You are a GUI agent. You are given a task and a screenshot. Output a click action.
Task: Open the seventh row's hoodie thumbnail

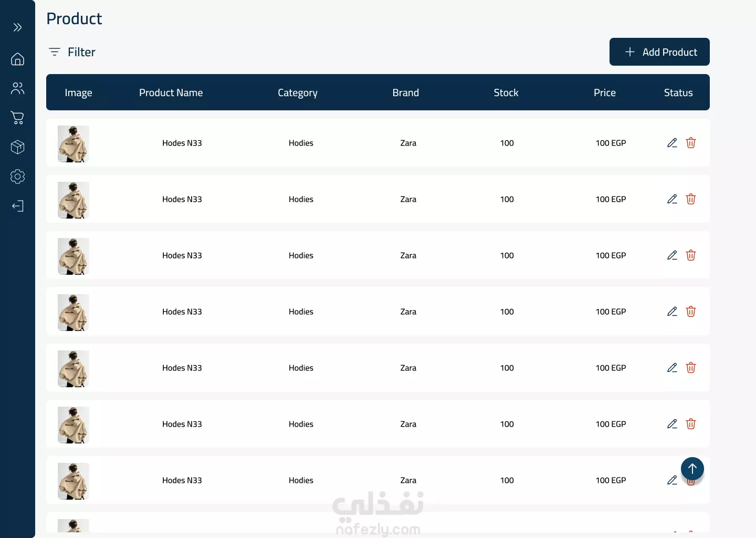point(73,481)
